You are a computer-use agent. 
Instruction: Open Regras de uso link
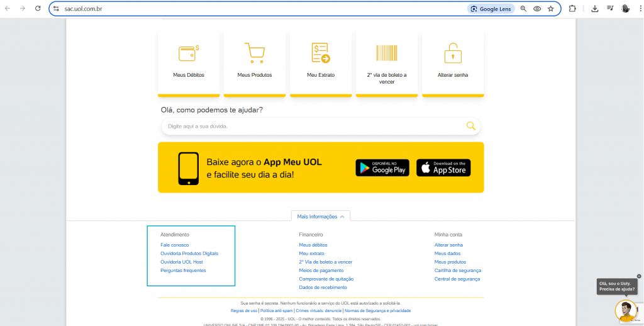(x=244, y=311)
